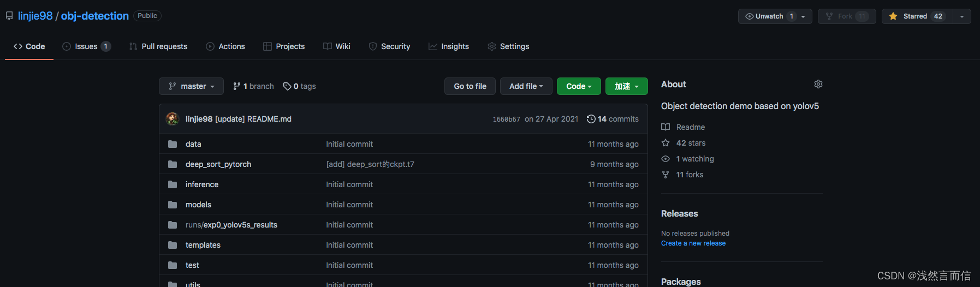980x287 pixels.
Task: Click Create a new release link
Action: [x=693, y=243]
